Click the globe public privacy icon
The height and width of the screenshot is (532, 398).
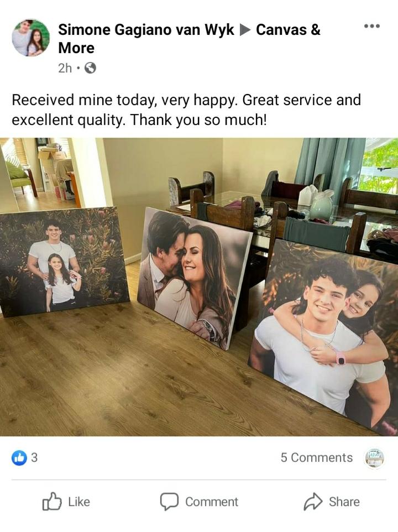point(90,68)
